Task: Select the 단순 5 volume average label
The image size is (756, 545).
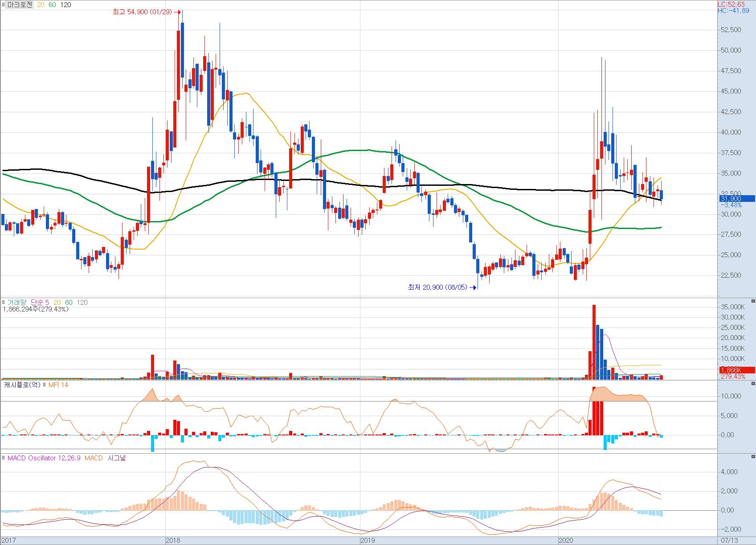Action: [40, 302]
